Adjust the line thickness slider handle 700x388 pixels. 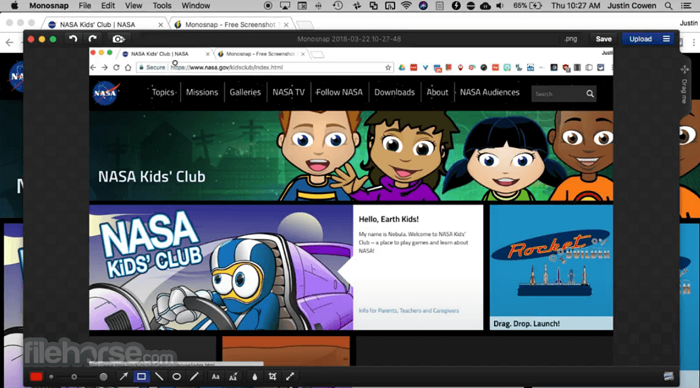[74, 377]
